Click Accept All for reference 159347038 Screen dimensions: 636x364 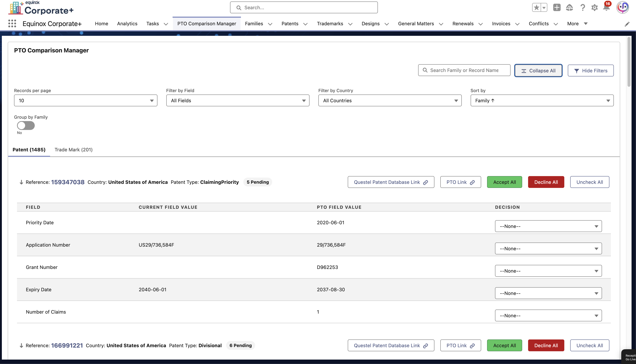click(x=504, y=182)
